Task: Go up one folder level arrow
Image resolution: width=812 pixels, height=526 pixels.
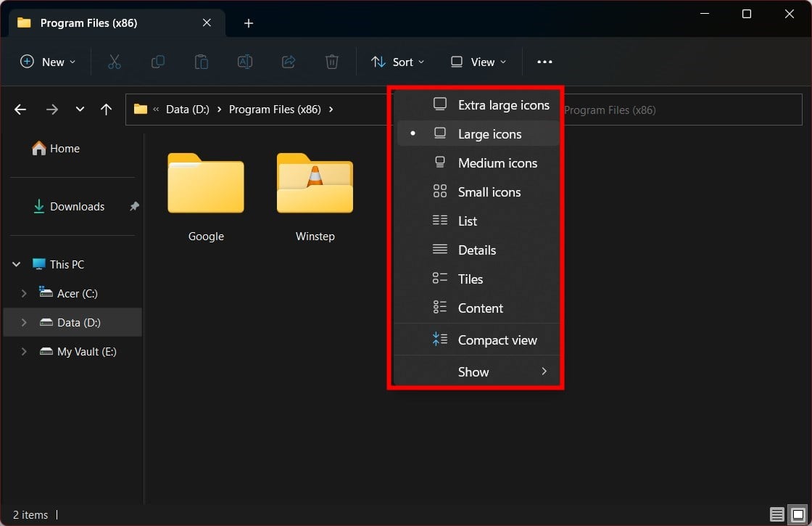Action: click(x=106, y=110)
